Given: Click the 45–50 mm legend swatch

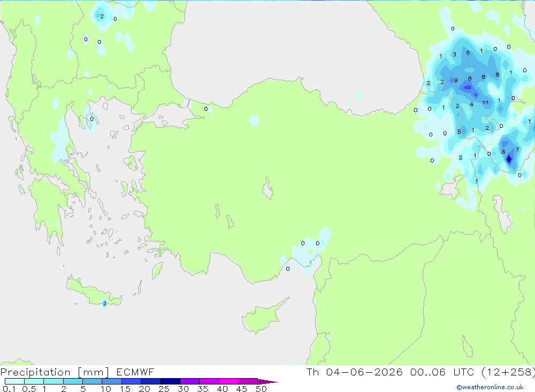Looking at the screenshot, I should coord(248,381).
